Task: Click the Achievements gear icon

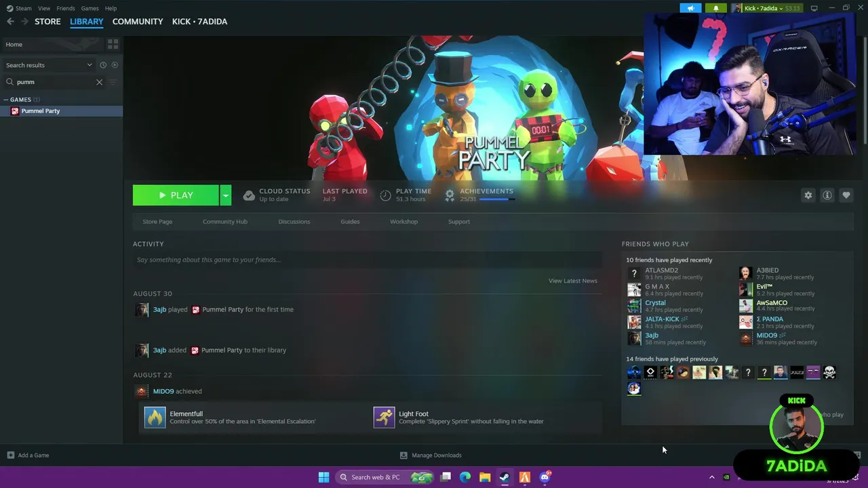Action: click(449, 195)
